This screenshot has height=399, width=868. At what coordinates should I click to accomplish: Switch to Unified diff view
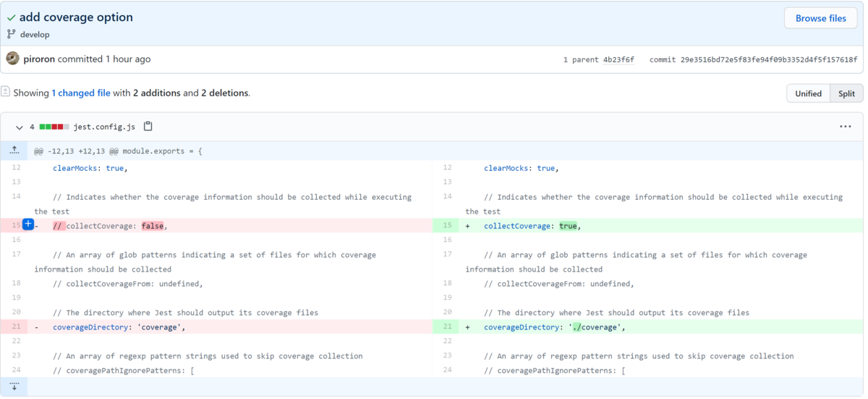click(808, 93)
